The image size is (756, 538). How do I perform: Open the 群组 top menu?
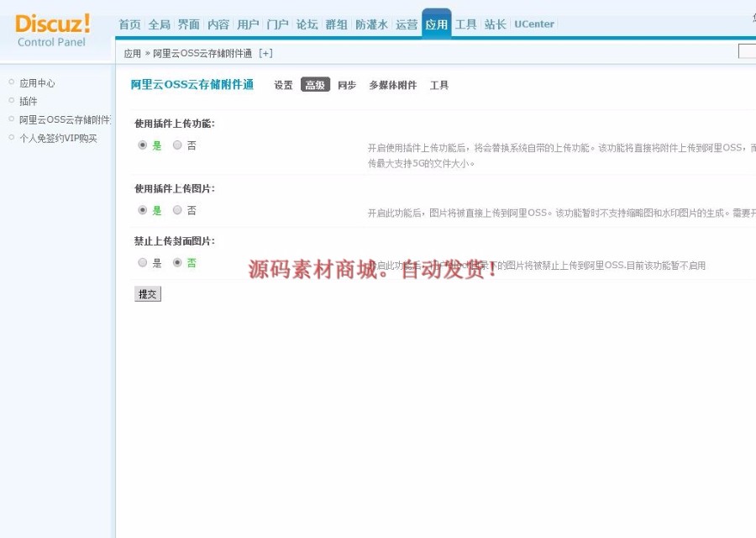[337, 24]
